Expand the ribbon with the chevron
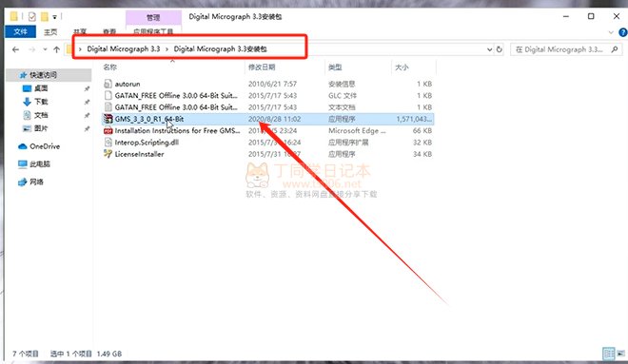628x364 pixels. click(x=611, y=32)
